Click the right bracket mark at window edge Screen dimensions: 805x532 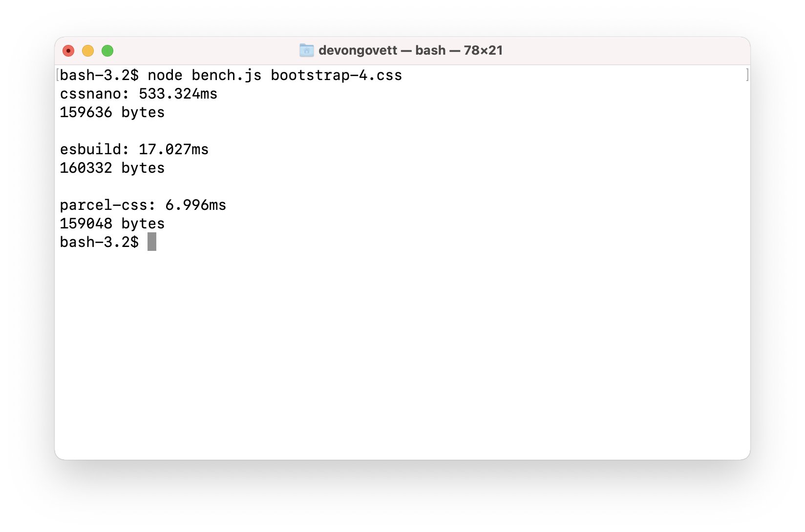(747, 75)
